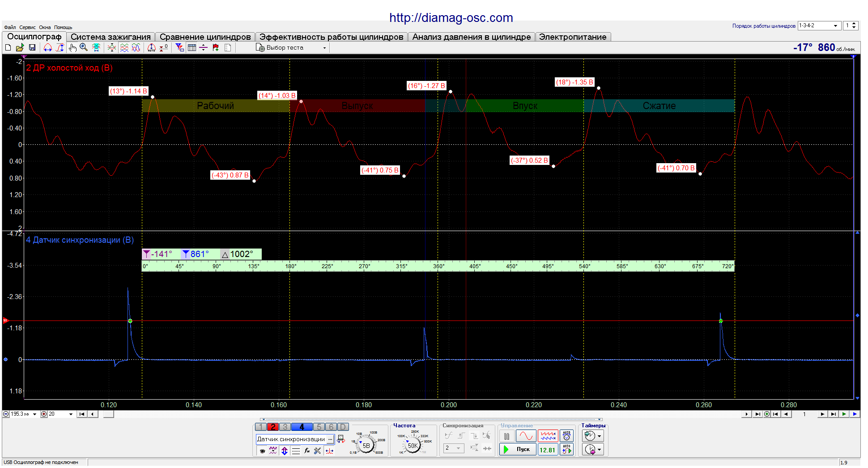
Task: Step one frame back at left
Action: tap(93, 414)
